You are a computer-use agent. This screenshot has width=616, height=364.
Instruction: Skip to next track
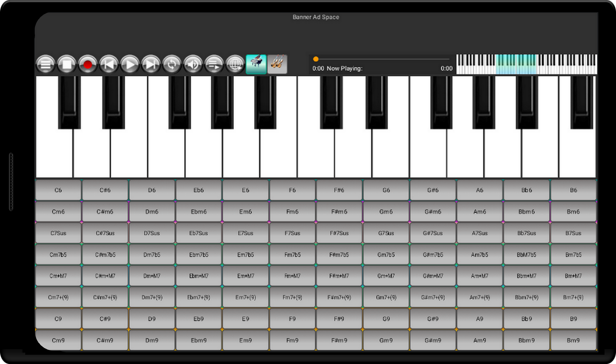[151, 64]
